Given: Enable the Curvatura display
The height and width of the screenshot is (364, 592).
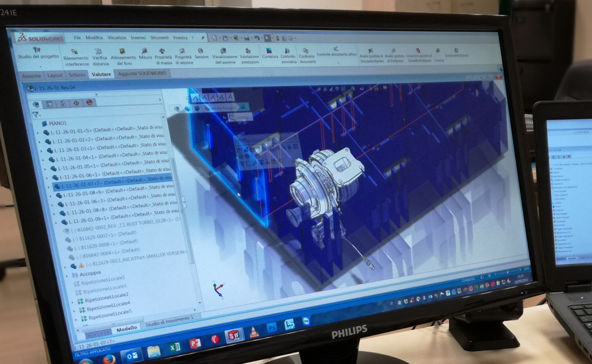Looking at the screenshot, I should (270, 53).
